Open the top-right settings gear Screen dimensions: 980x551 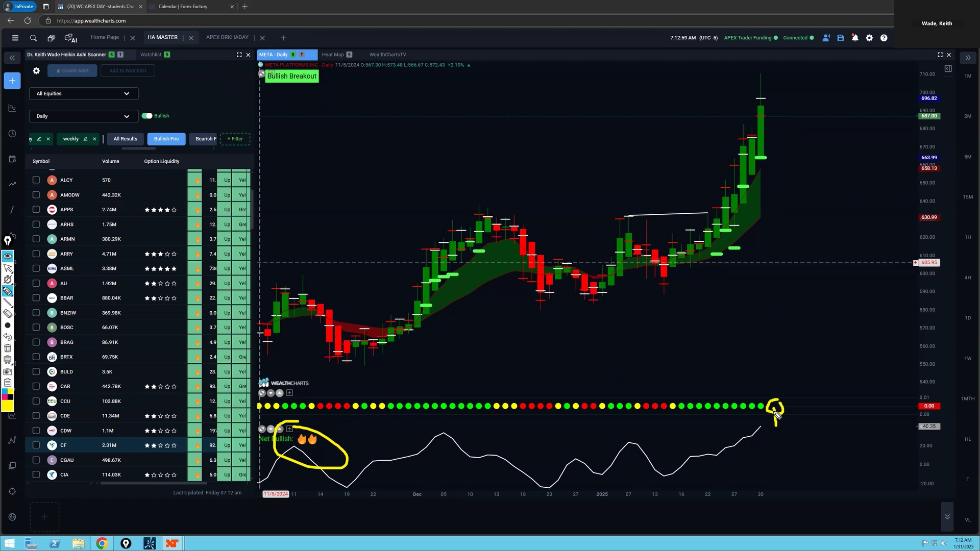pos(869,38)
